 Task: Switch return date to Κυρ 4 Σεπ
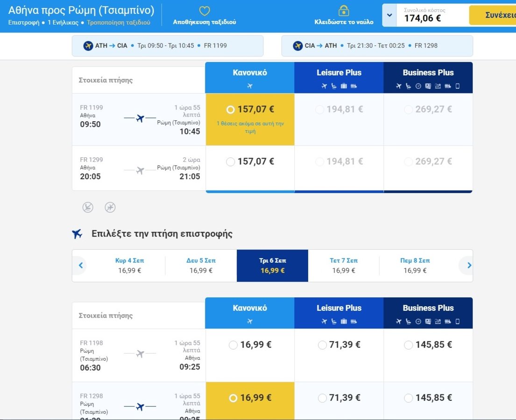pyautogui.click(x=129, y=266)
